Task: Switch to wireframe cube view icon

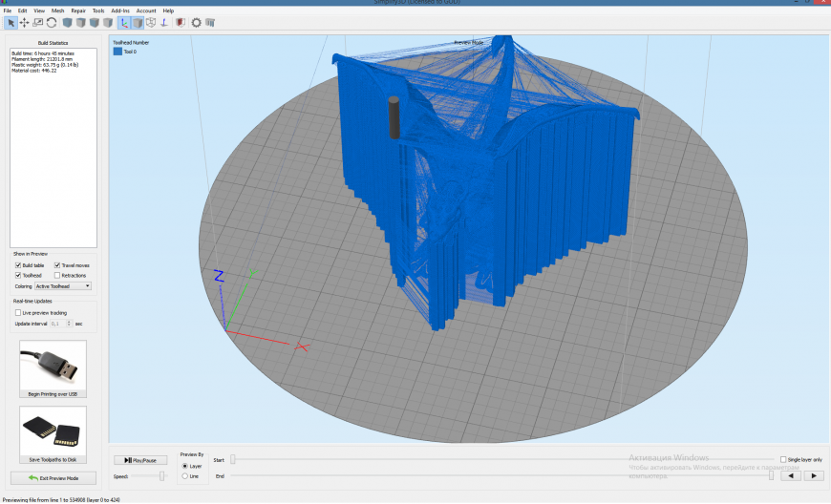Action: coord(151,22)
